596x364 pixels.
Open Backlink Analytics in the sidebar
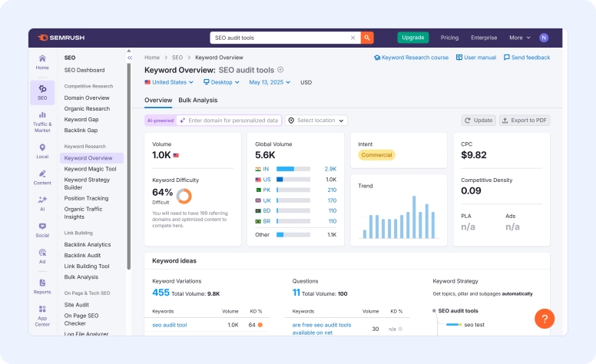(88, 245)
